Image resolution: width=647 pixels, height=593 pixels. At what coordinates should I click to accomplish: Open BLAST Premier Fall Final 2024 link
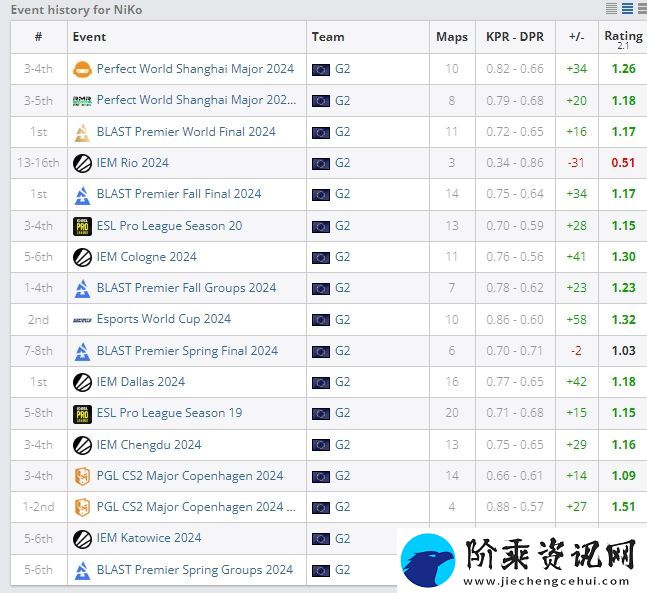pyautogui.click(x=179, y=194)
